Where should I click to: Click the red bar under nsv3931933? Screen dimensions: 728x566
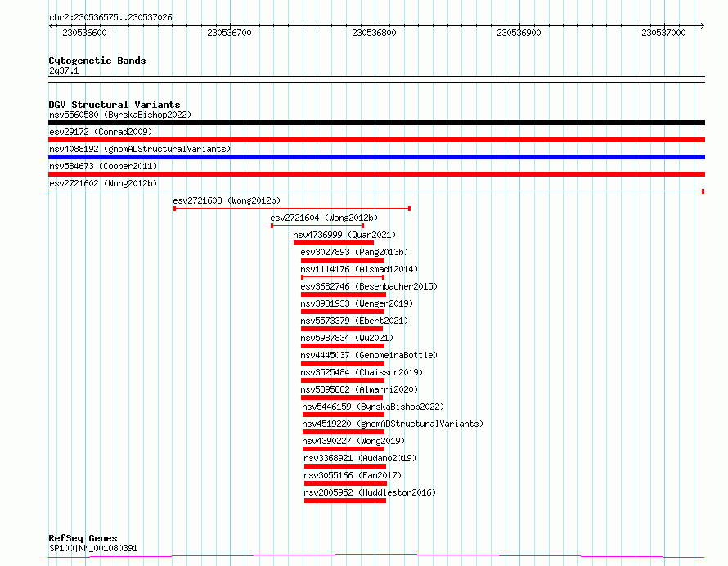pos(343,312)
